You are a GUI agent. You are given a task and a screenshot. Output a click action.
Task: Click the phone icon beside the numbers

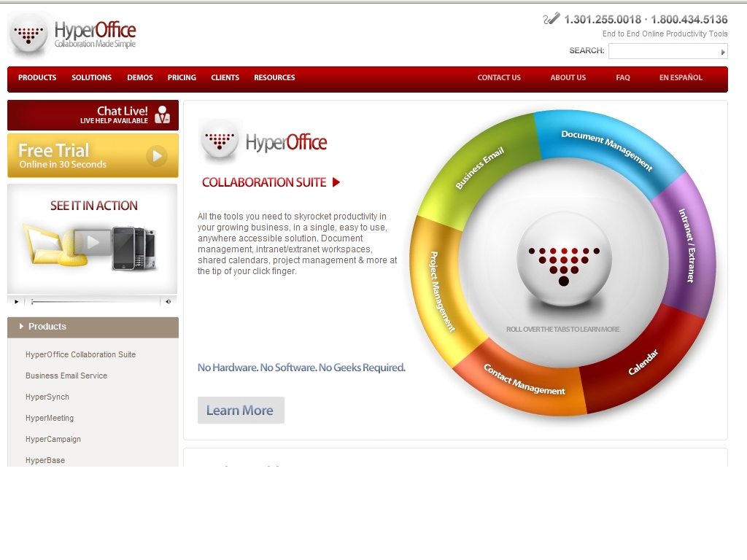(551, 19)
